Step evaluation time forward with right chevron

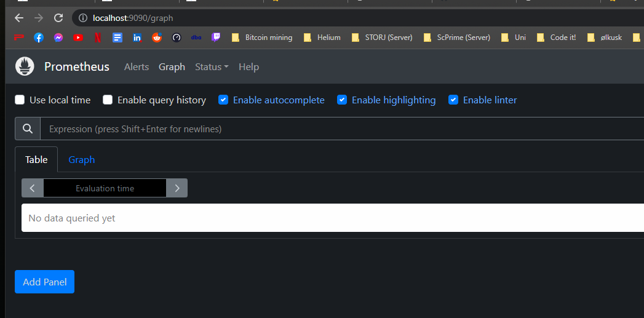(x=177, y=188)
